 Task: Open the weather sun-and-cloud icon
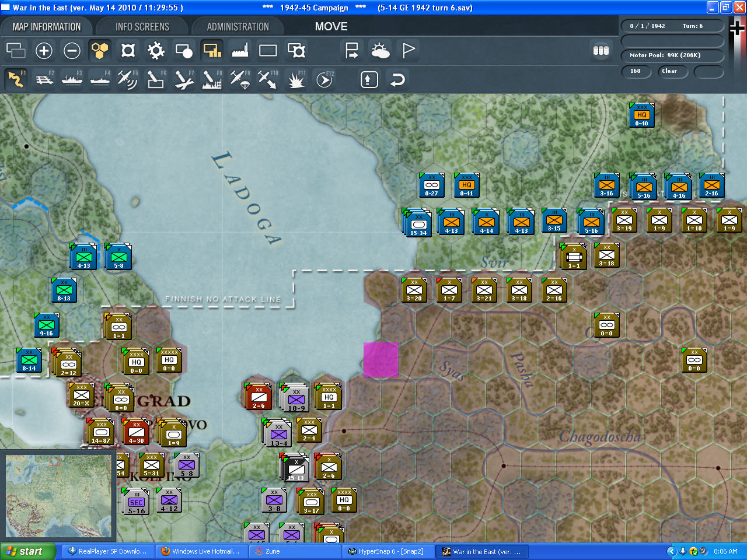pyautogui.click(x=381, y=51)
